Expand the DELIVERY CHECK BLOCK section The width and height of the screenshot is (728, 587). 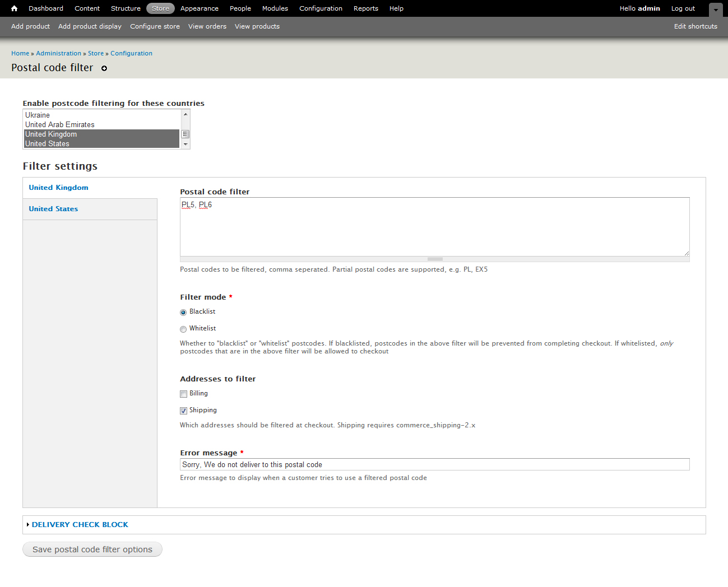click(80, 525)
